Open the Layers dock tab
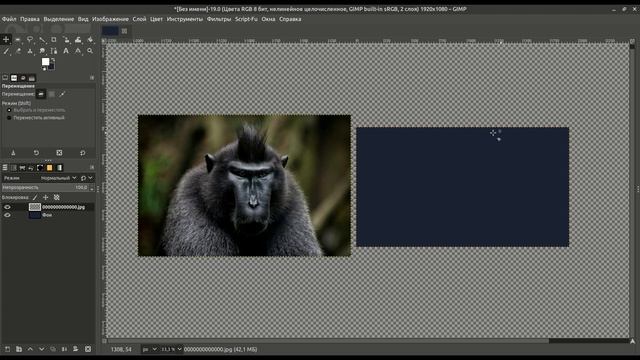Image resolution: width=640 pixels, height=360 pixels. [x=5, y=168]
